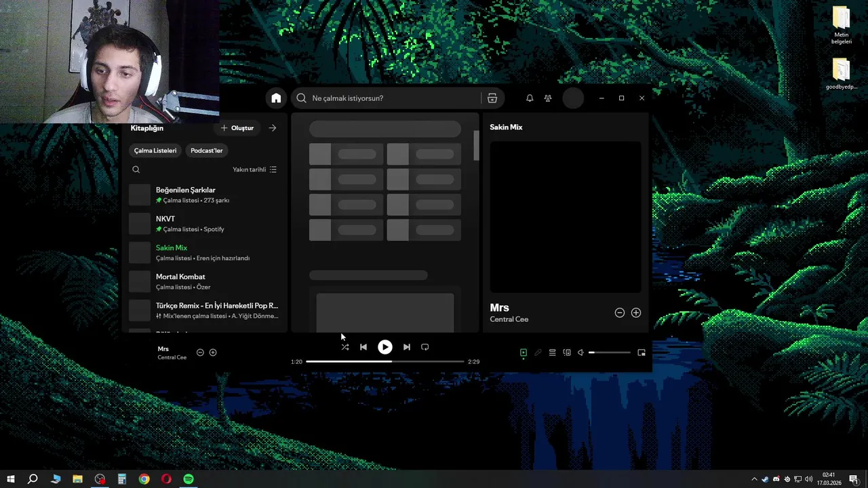Screen dimensions: 868x488
Task: Open the Windows Start menu
Action: 11,479
